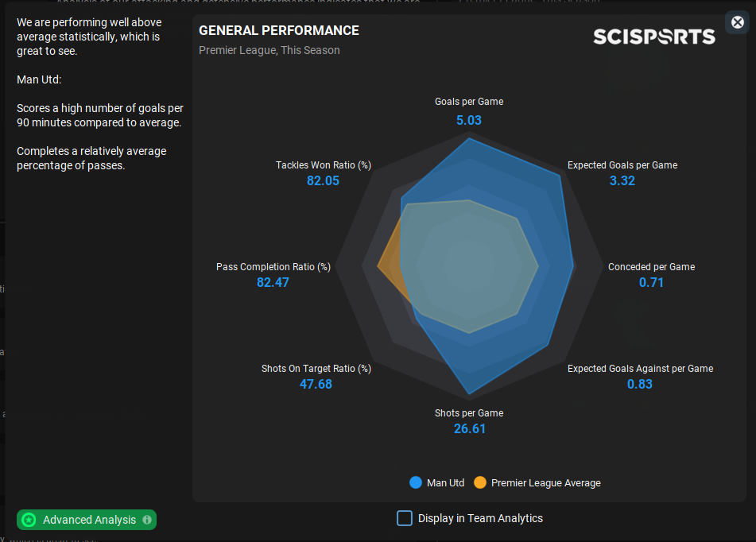Click the Premier League Average legend text
Image resolution: width=756 pixels, height=542 pixels.
pos(545,482)
